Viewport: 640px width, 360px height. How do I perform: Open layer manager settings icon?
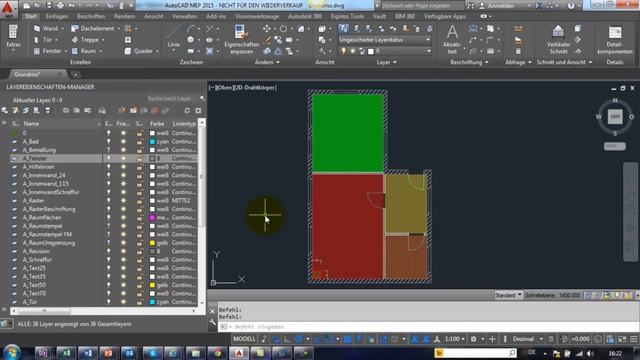click(x=198, y=111)
